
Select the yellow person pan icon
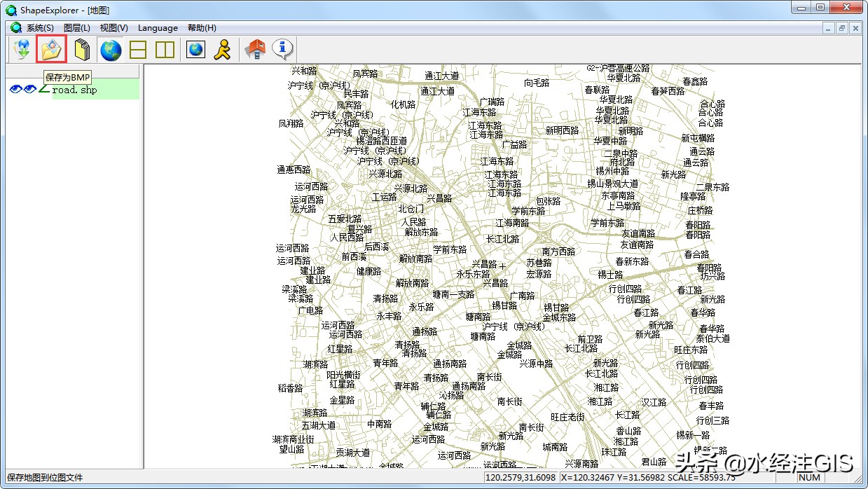(x=222, y=49)
